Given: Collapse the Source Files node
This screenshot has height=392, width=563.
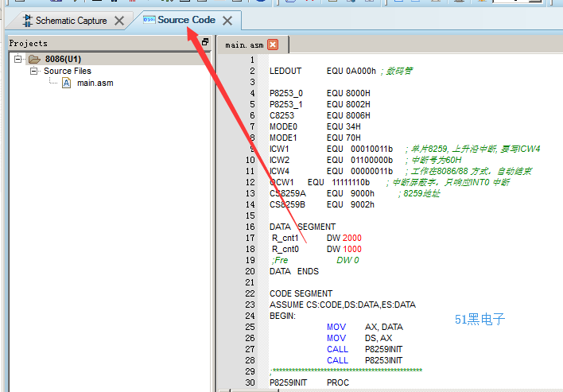Looking at the screenshot, I should (33, 71).
